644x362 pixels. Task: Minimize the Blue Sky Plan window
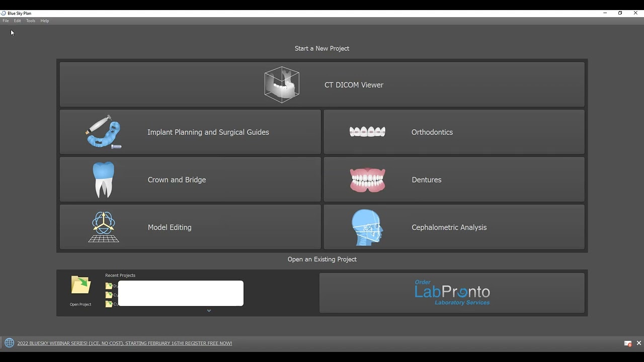coord(605,13)
